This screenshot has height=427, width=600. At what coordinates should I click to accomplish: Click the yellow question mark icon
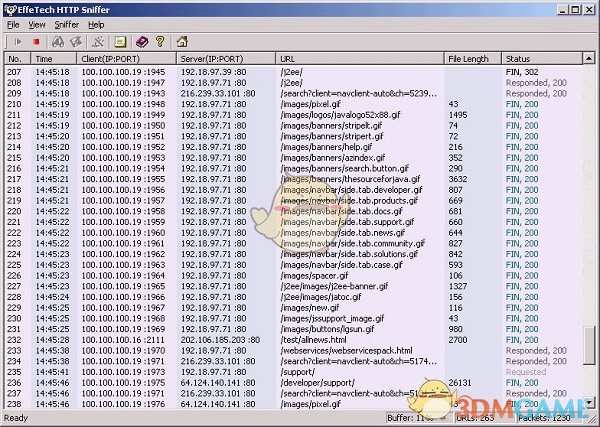click(x=160, y=42)
